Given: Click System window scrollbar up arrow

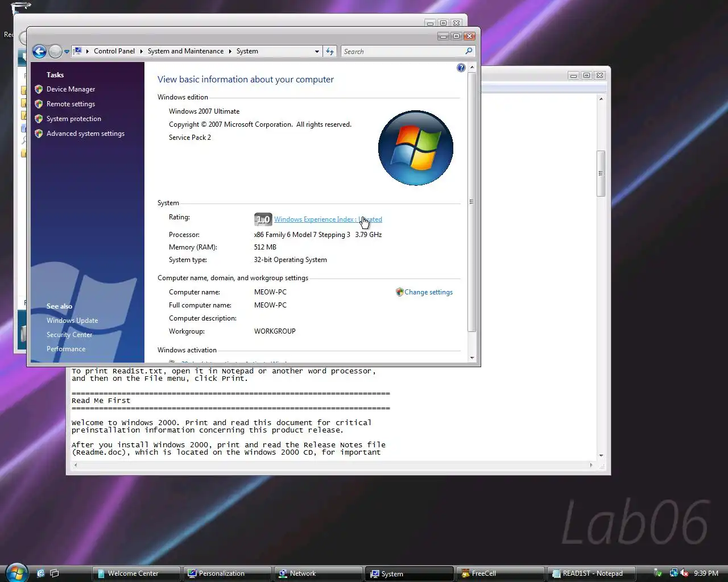Looking at the screenshot, I should tap(472, 67).
